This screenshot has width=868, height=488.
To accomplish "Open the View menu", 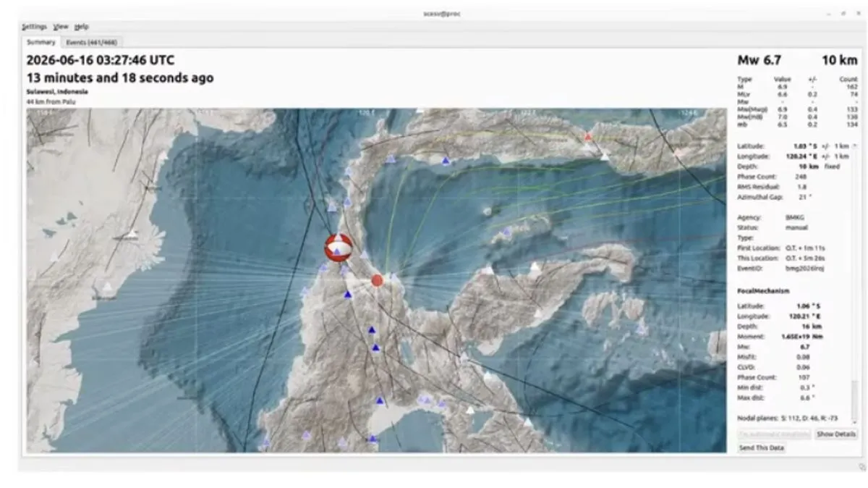I will click(61, 26).
